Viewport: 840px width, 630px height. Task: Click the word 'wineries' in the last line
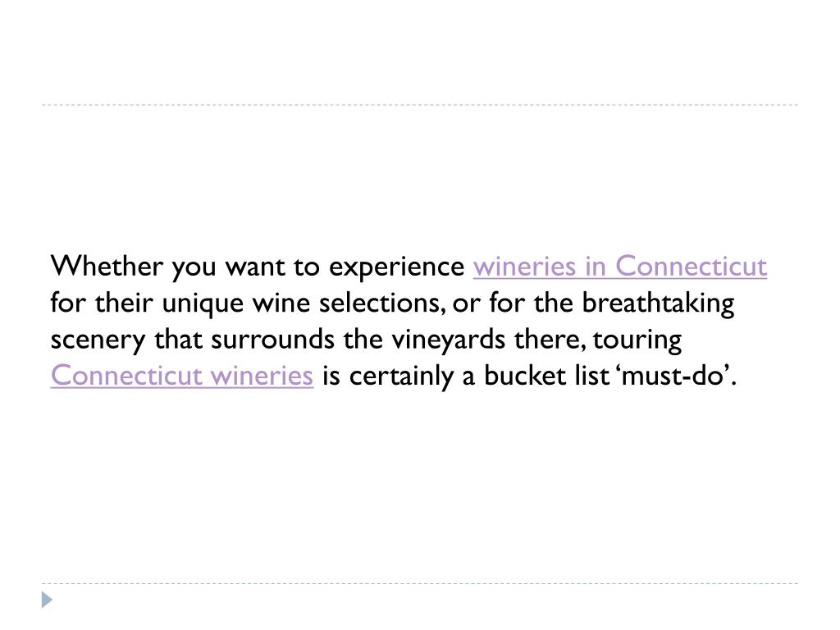[x=262, y=376]
